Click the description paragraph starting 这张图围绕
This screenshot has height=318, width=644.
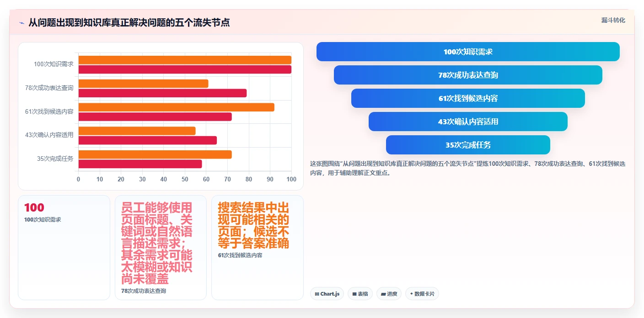tap(468, 168)
